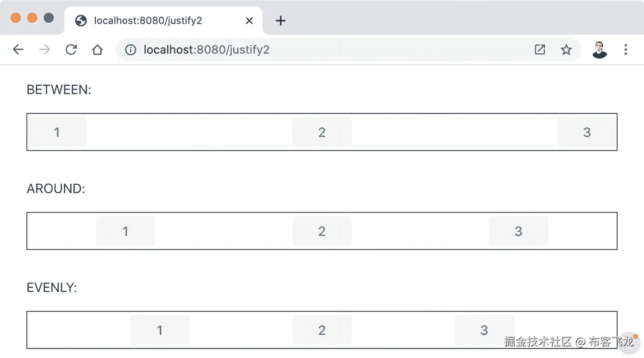The height and width of the screenshot is (358, 644).
Task: Click the browser back arrow
Action: click(x=18, y=49)
